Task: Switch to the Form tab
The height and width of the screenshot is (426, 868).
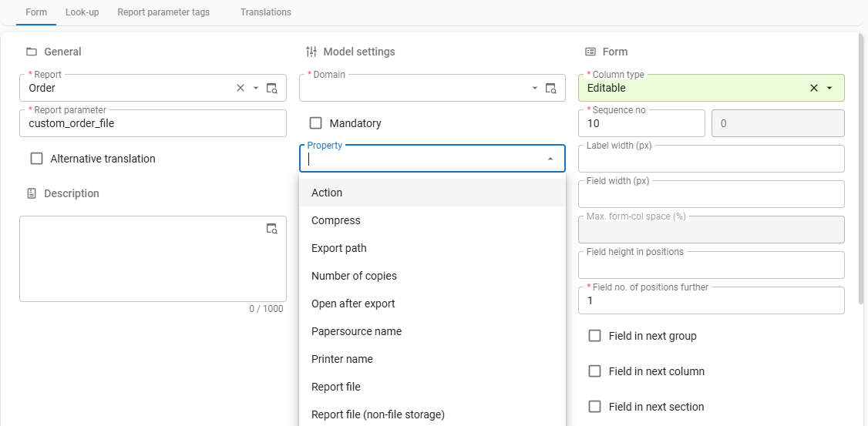Action: click(x=36, y=12)
